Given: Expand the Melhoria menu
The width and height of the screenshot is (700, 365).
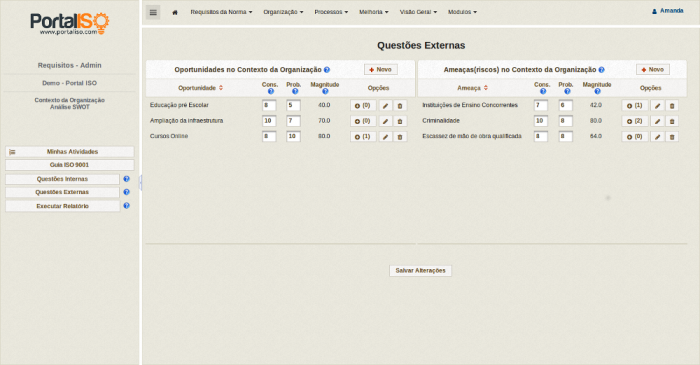Looking at the screenshot, I should (374, 12).
